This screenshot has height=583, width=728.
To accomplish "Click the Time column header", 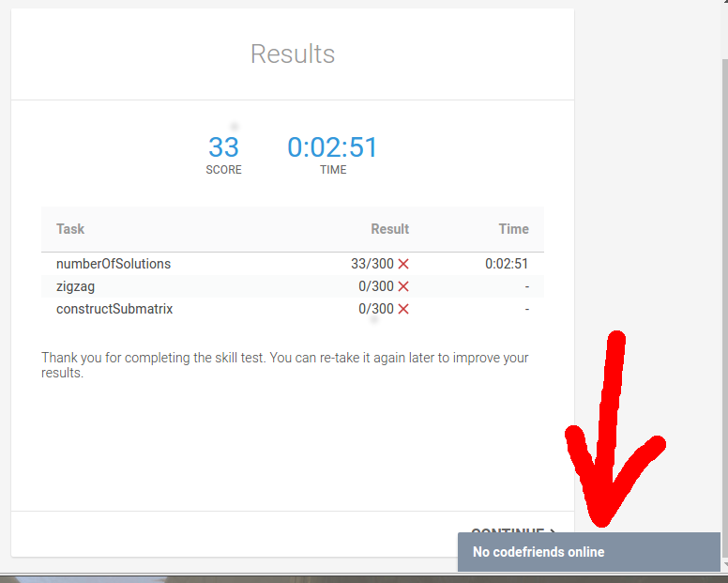I will (513, 229).
